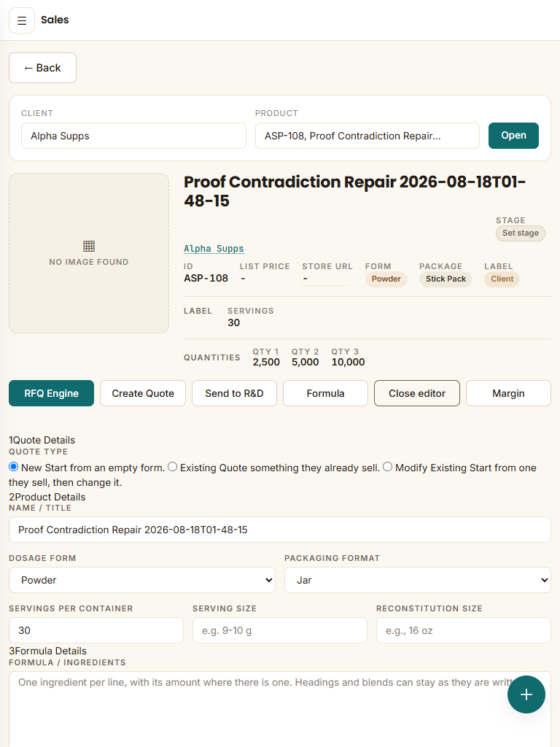Viewport: 560px width, 747px height.
Task: Click the floating plus add button
Action: click(x=526, y=694)
